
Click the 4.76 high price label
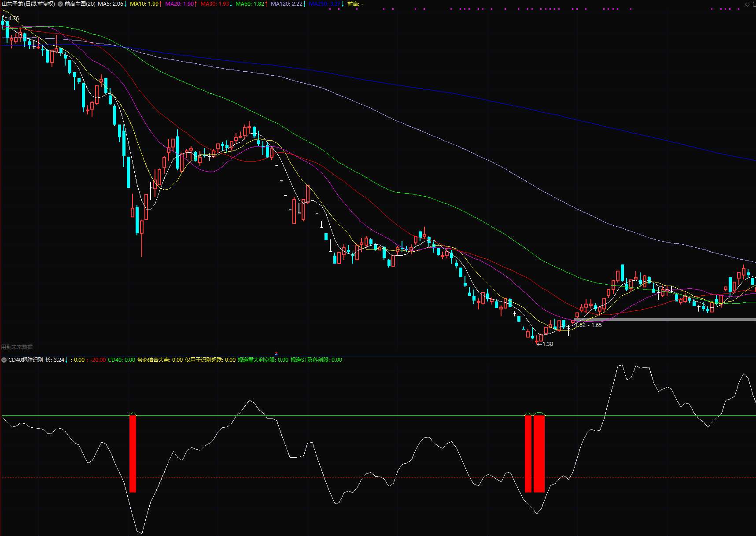pyautogui.click(x=14, y=18)
